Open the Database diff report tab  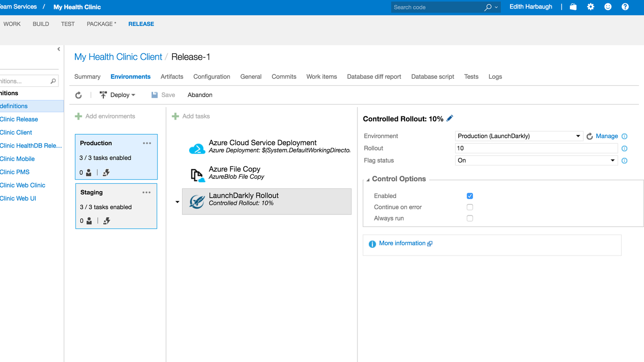(x=374, y=77)
